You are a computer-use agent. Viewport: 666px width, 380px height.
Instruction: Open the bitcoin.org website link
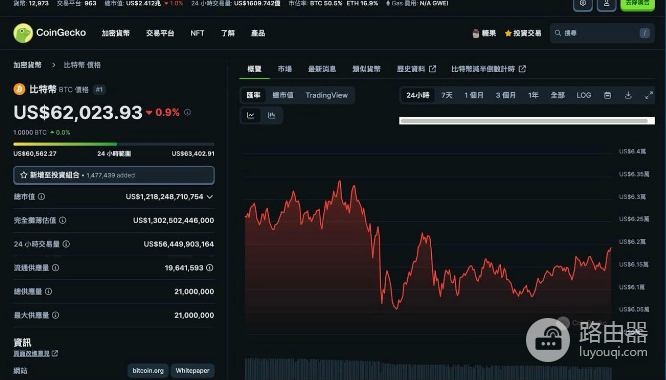click(148, 371)
